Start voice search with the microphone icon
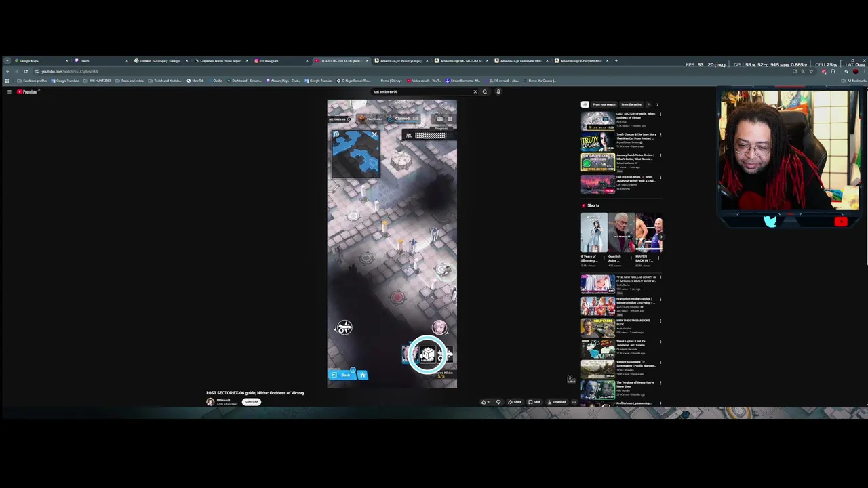Image resolution: width=868 pixels, height=488 pixels. click(x=498, y=91)
